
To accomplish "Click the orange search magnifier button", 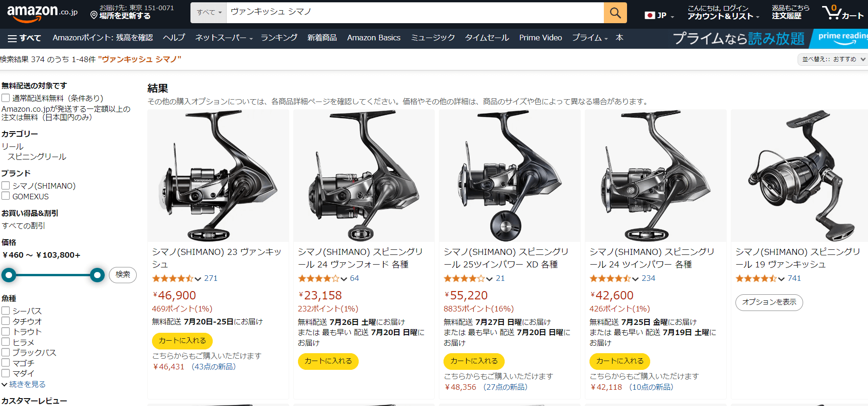I will pyautogui.click(x=615, y=13).
